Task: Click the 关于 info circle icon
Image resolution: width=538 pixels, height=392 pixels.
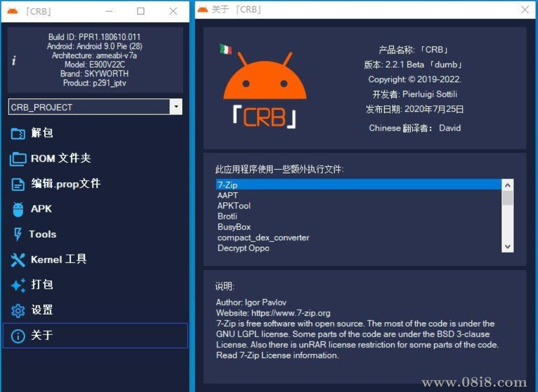Action: click(x=17, y=336)
